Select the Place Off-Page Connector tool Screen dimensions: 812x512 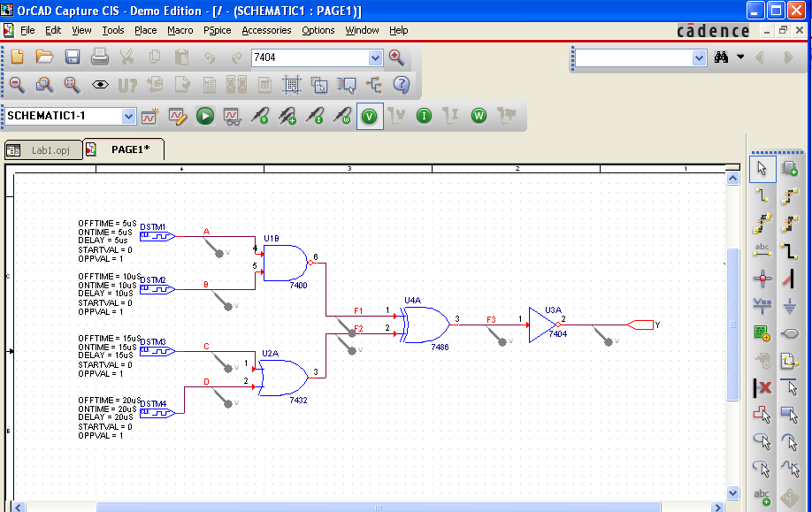[x=790, y=333]
